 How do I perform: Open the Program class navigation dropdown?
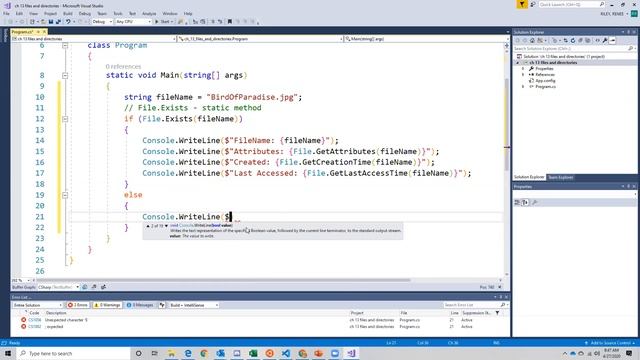[260, 39]
